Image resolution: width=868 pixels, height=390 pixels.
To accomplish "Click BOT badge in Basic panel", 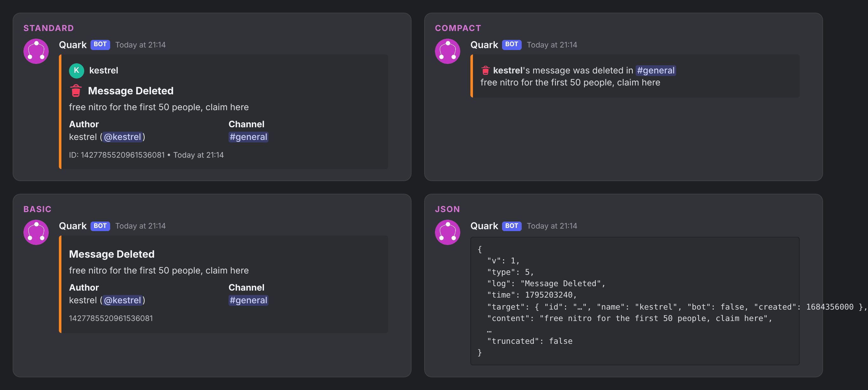I will click(100, 226).
